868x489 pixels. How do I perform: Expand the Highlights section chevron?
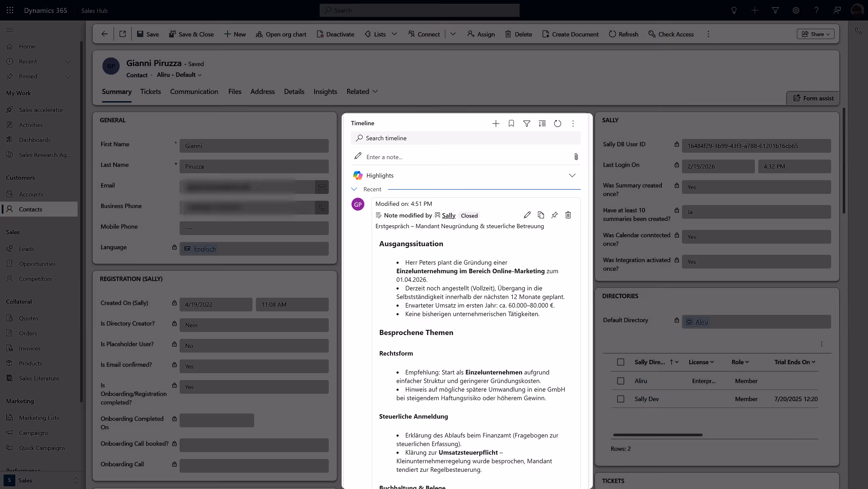pyautogui.click(x=572, y=175)
